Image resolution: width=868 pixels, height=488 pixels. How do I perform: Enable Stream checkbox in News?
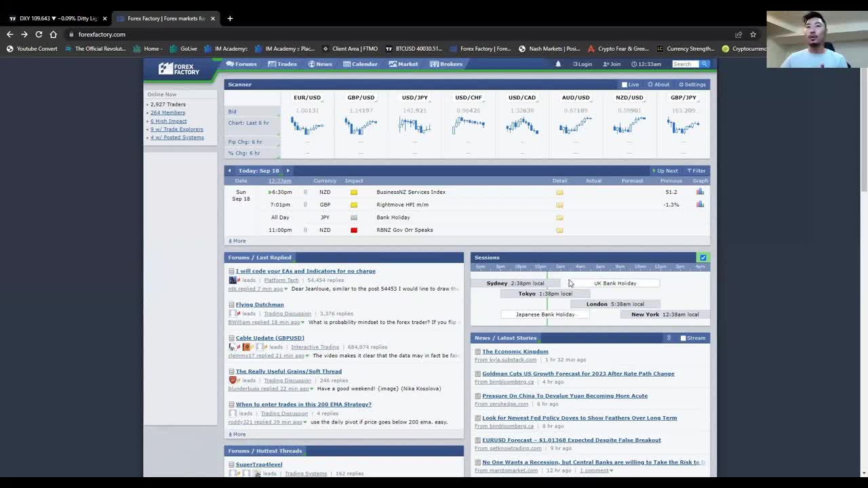[683, 338]
